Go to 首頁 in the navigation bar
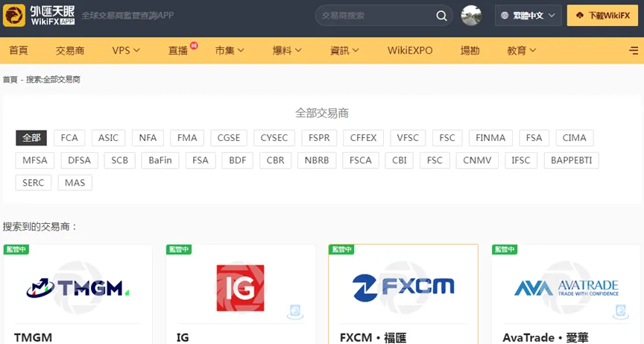The height and width of the screenshot is (344, 644). [19, 51]
